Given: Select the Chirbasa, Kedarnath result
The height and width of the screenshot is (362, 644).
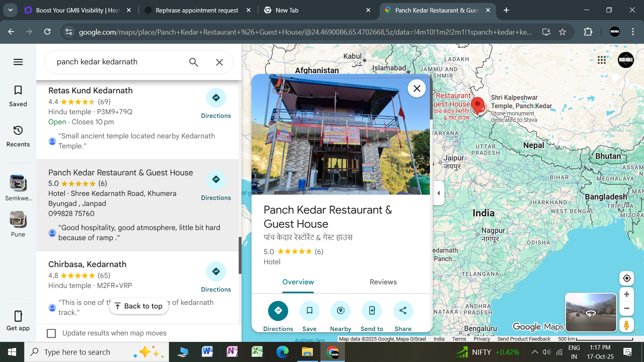Looking at the screenshot, I should pyautogui.click(x=87, y=264).
